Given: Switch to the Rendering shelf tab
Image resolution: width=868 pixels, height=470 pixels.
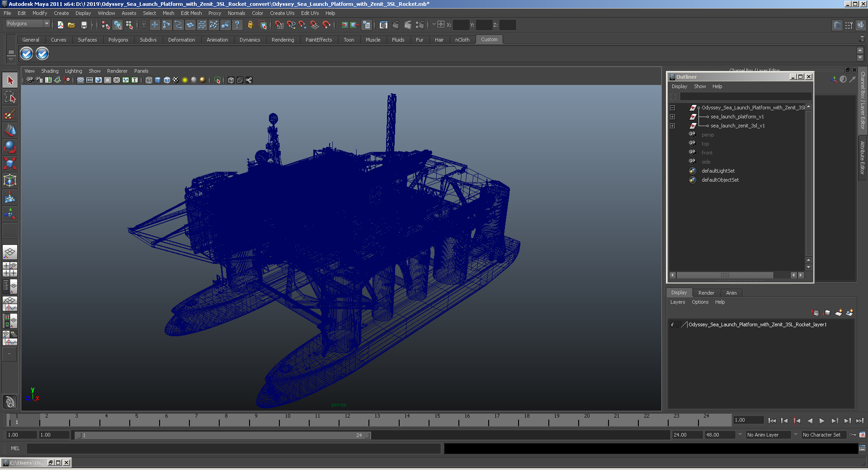Looking at the screenshot, I should click(x=283, y=40).
